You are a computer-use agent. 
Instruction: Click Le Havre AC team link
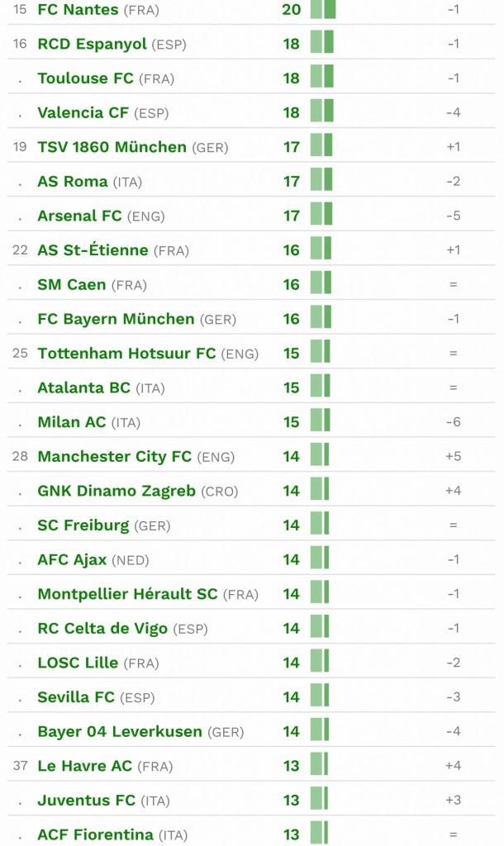tap(85, 766)
